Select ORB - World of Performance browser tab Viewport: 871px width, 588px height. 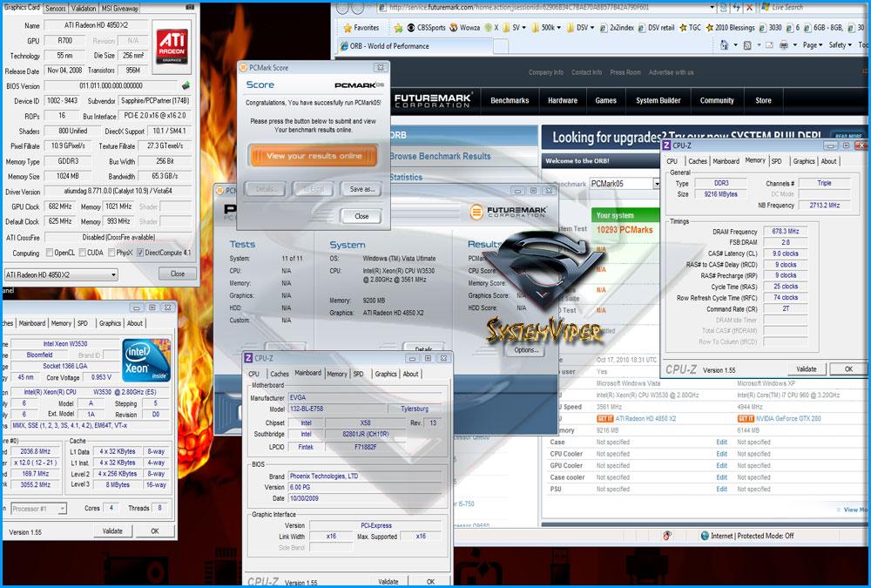[x=415, y=46]
